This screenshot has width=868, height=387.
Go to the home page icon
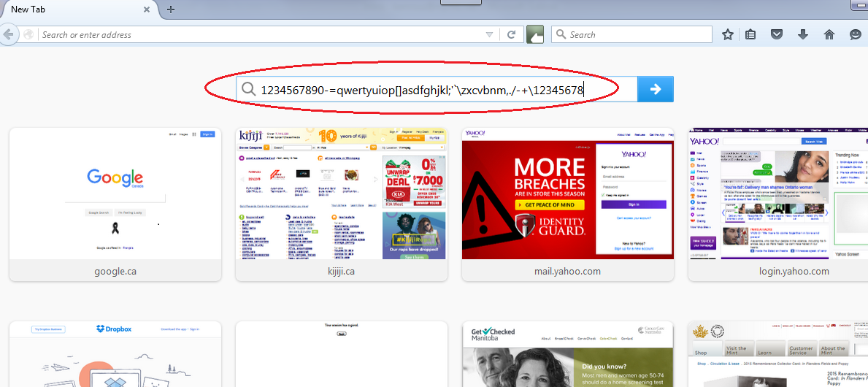tap(829, 34)
